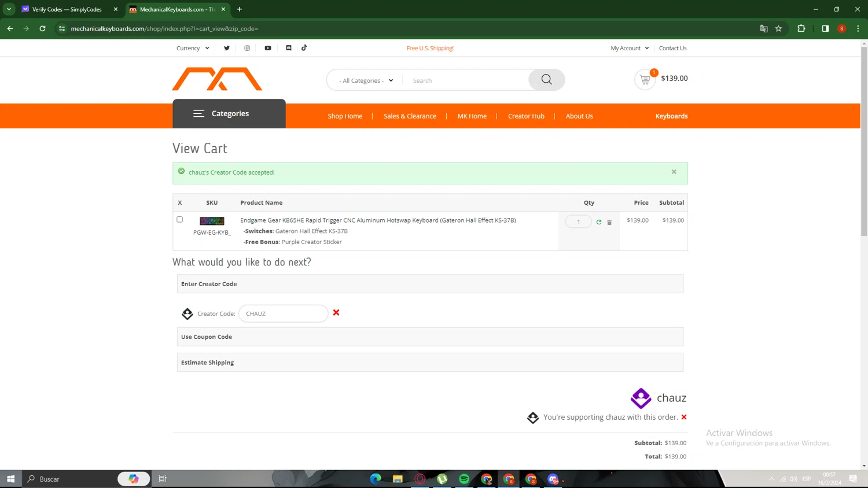Viewport: 868px width, 488px height.
Task: Open the YouTube social link icon
Action: pos(268,48)
